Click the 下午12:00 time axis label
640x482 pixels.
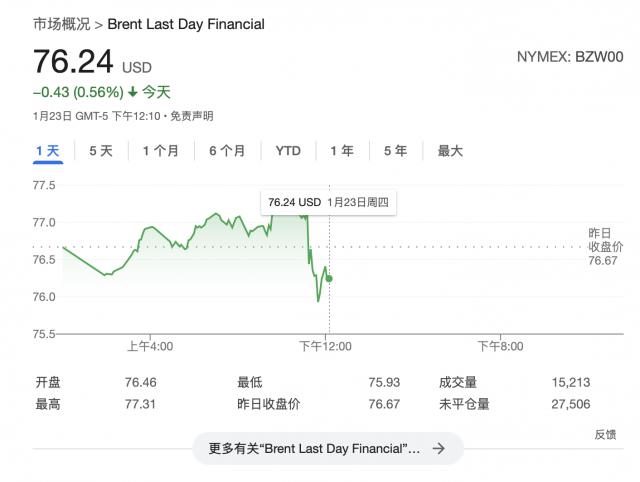[x=326, y=346]
